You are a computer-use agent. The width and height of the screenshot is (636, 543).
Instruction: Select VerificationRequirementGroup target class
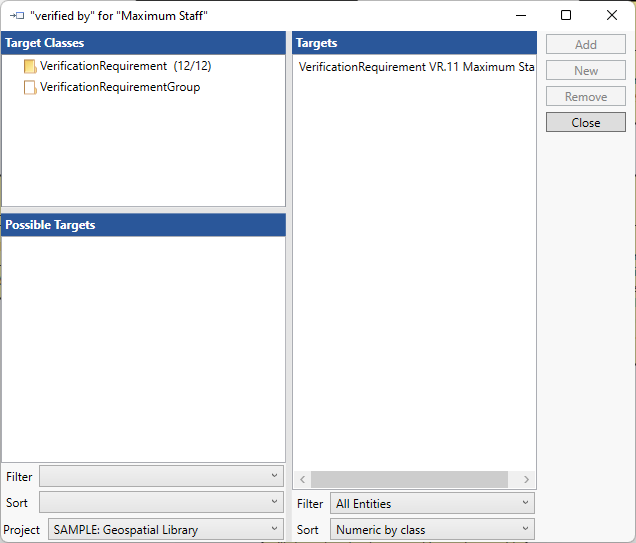click(x=120, y=87)
